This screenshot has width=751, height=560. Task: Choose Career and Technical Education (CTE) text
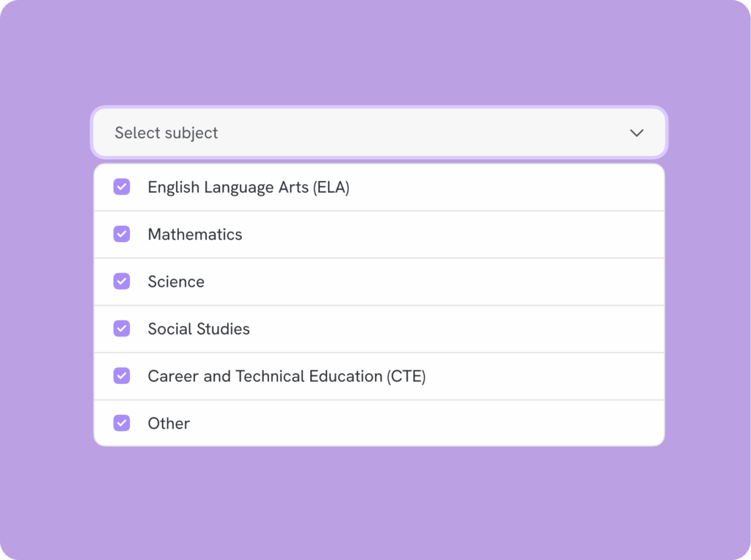tap(287, 376)
